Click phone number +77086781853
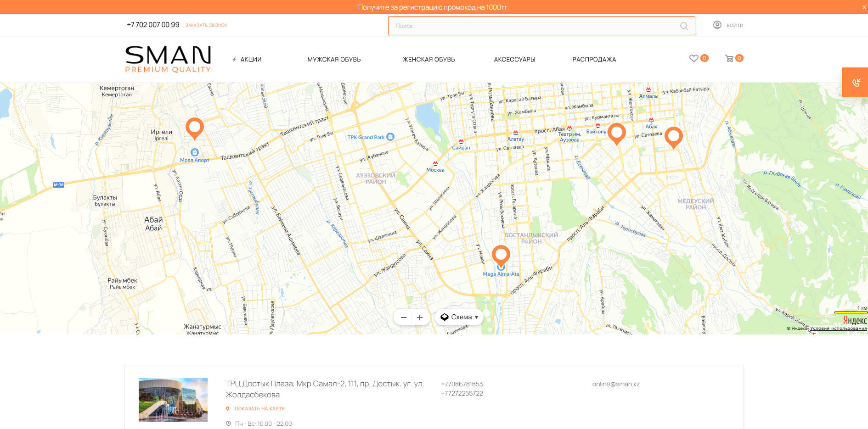Screen dimensions: 868x429 [462, 384]
